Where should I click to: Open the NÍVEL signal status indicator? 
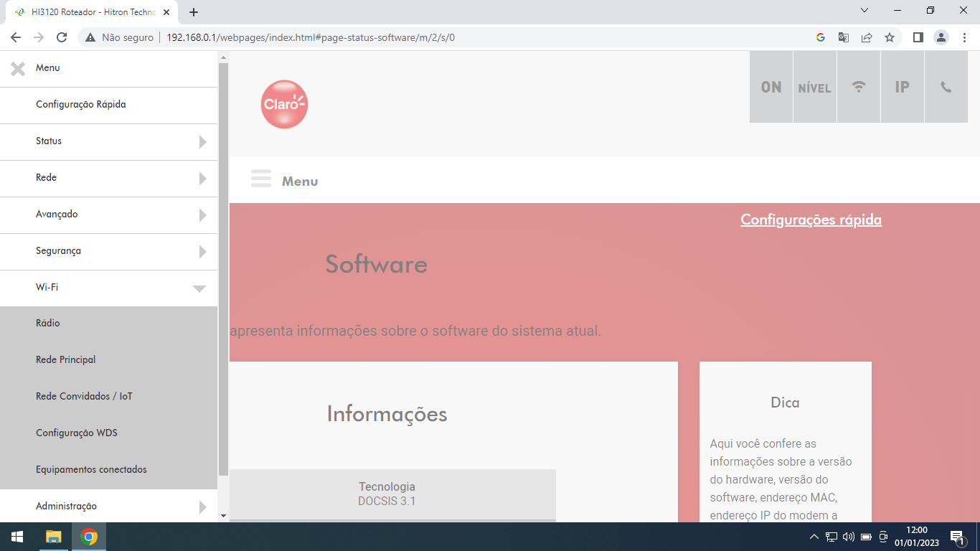815,87
